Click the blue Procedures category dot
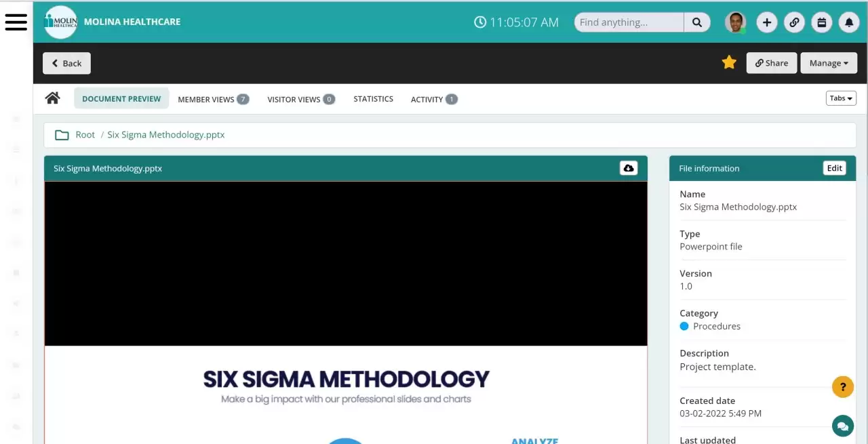This screenshot has height=444, width=868. 684,326
